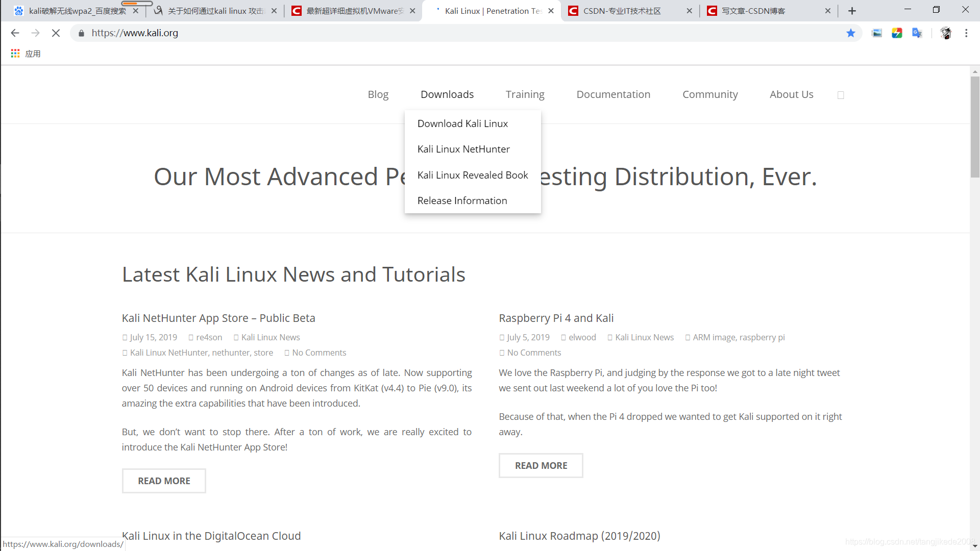Choose Download Kali Linux from dropdown
This screenshot has width=980, height=551.
pos(473,123)
